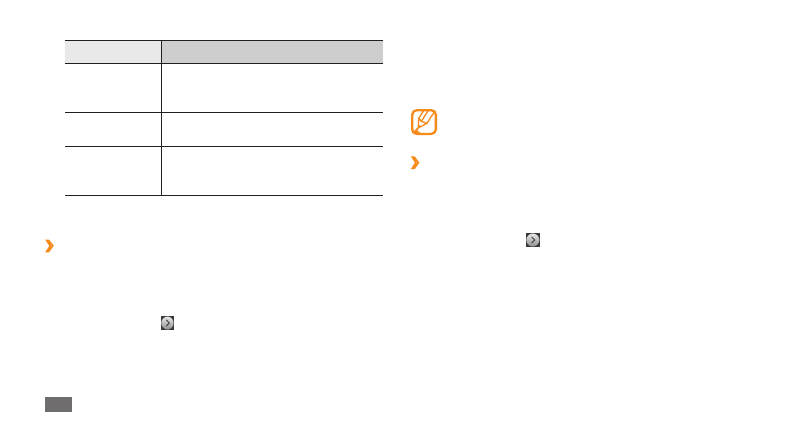Click divider line between second and third rows
The image size is (794, 431).
224,146
